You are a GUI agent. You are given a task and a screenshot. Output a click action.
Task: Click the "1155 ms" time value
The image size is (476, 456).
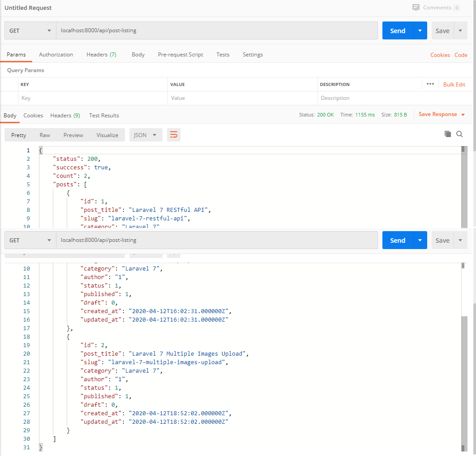point(365,115)
